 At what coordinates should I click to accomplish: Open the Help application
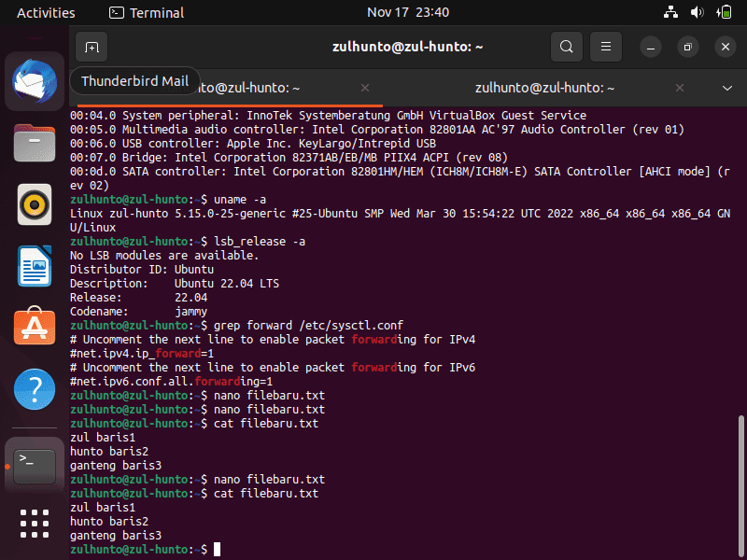pos(35,389)
